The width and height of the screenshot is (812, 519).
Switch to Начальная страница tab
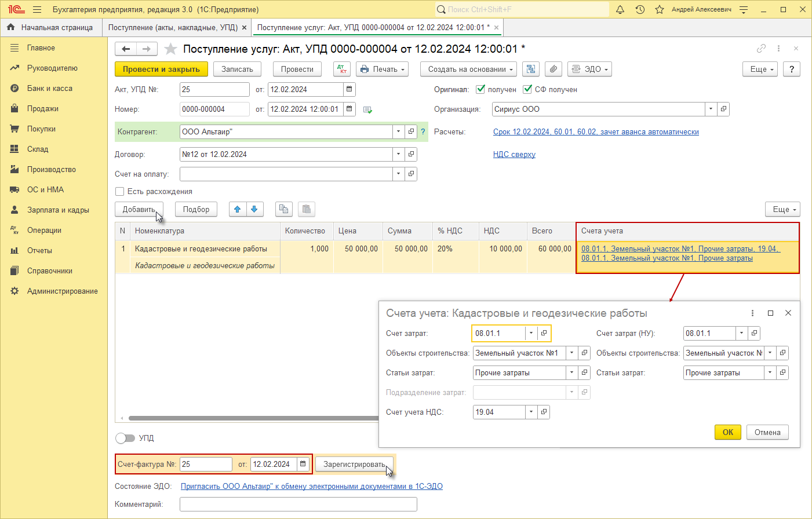(51, 27)
